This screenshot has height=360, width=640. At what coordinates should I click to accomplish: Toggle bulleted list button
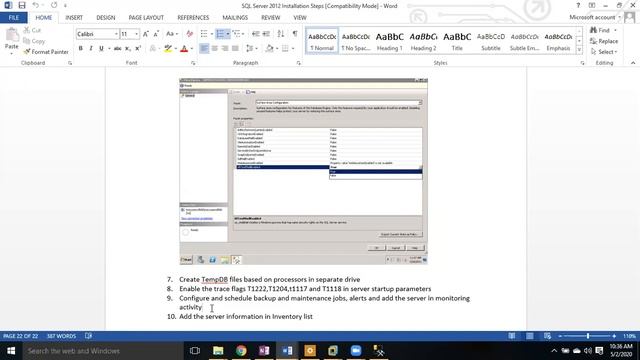pos(204,34)
